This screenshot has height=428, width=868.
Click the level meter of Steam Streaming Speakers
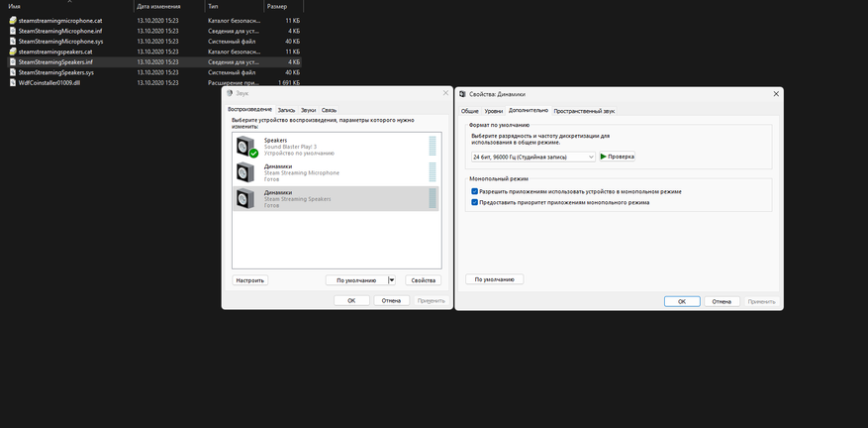point(433,198)
